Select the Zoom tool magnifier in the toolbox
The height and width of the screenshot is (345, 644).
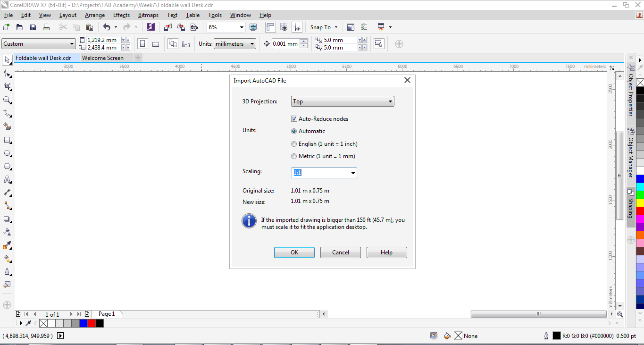coord(7,100)
